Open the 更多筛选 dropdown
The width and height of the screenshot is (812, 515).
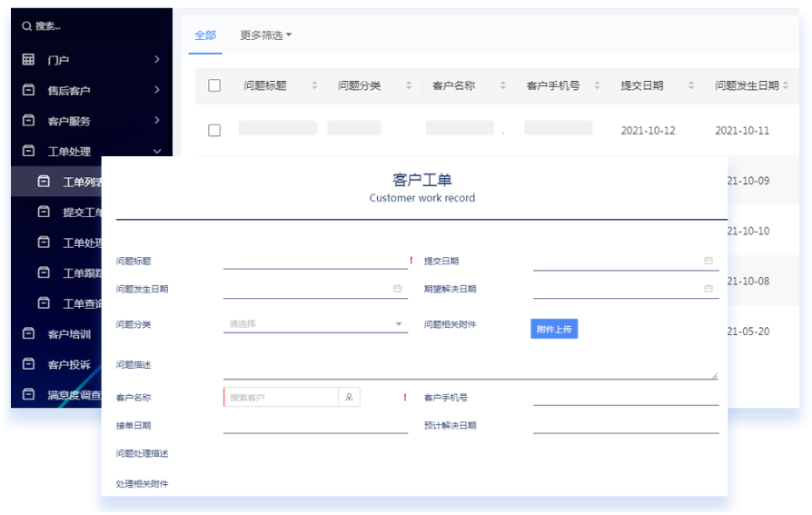click(265, 35)
